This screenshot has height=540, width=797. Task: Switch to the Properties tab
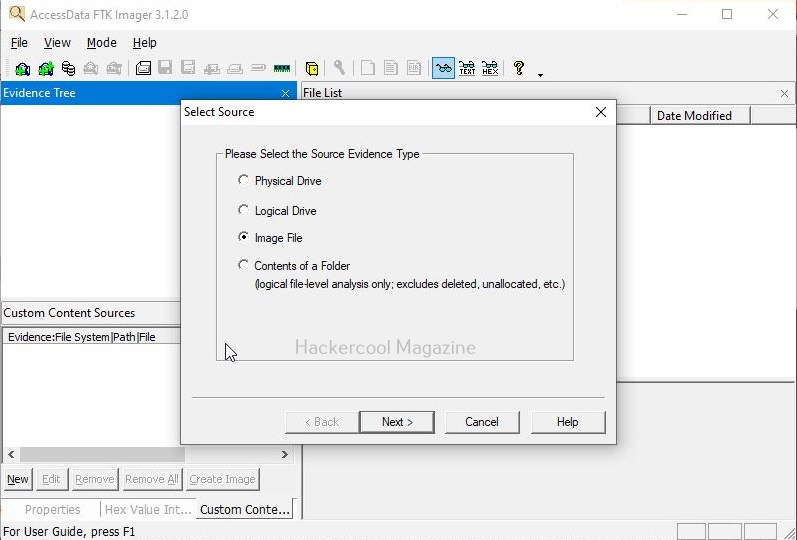(52, 510)
